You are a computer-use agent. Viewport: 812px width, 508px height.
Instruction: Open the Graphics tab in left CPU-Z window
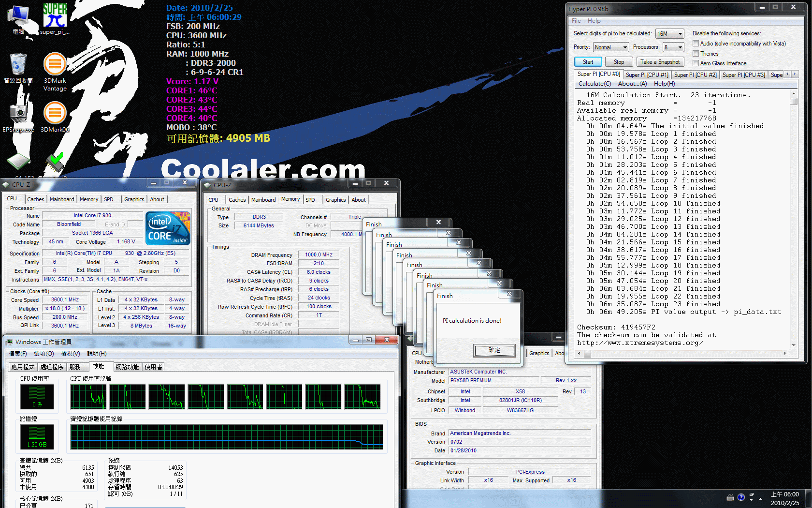tap(134, 199)
